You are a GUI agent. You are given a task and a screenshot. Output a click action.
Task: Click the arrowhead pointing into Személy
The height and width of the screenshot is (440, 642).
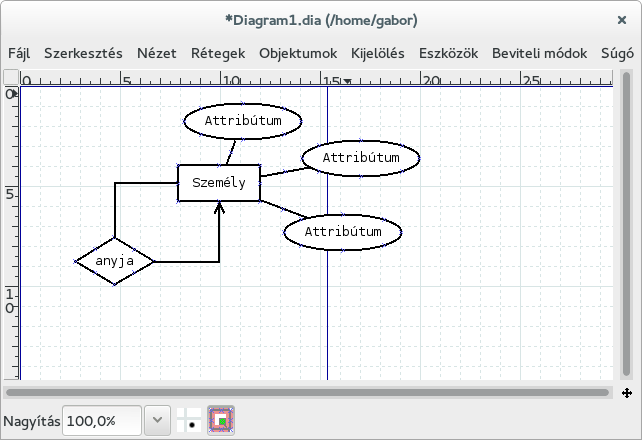tap(219, 209)
